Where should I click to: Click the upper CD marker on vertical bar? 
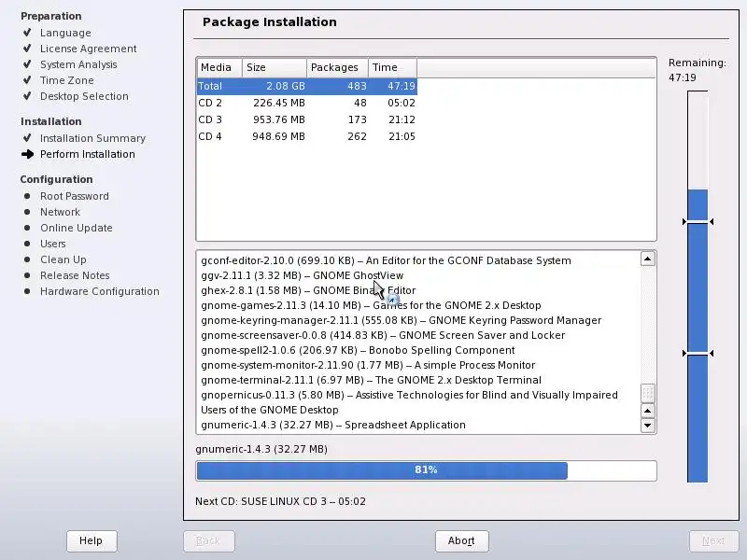698,222
